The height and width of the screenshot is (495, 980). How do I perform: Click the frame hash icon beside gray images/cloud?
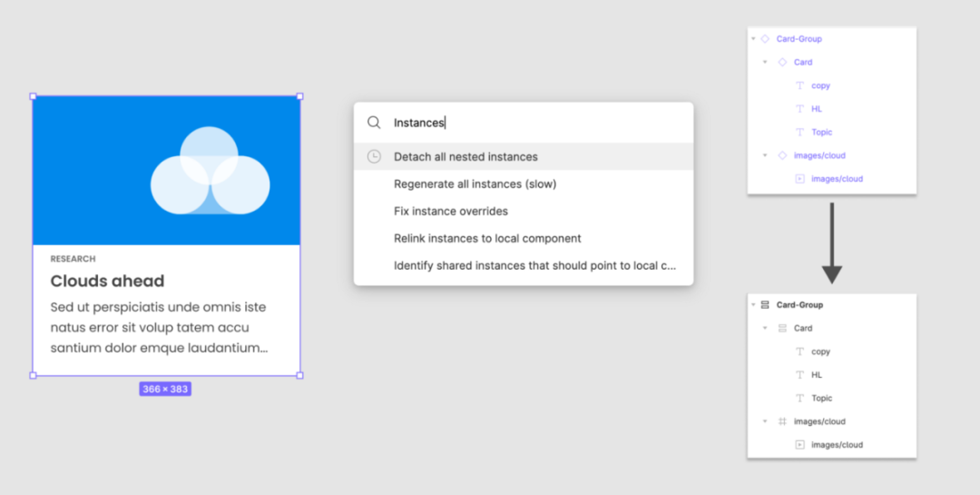pos(782,421)
